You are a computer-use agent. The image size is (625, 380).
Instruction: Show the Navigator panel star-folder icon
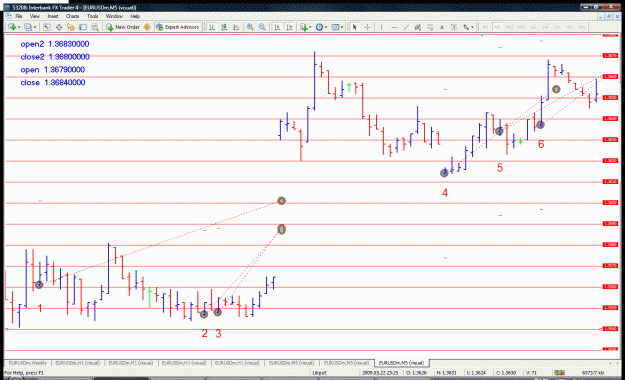click(x=71, y=27)
